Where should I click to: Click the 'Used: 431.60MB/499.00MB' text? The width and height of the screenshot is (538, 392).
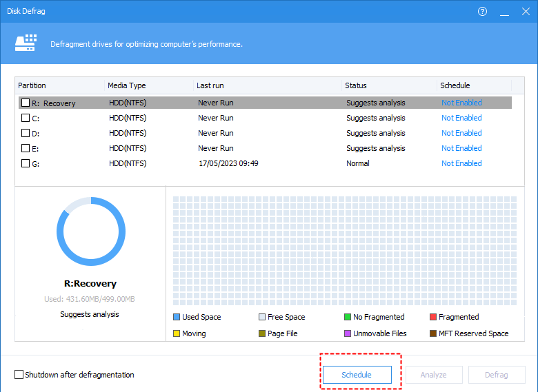click(90, 299)
